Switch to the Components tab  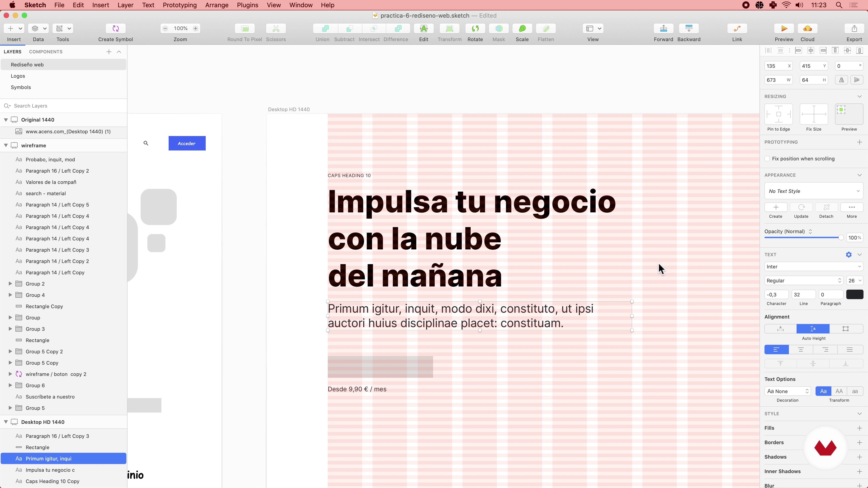pos(45,52)
